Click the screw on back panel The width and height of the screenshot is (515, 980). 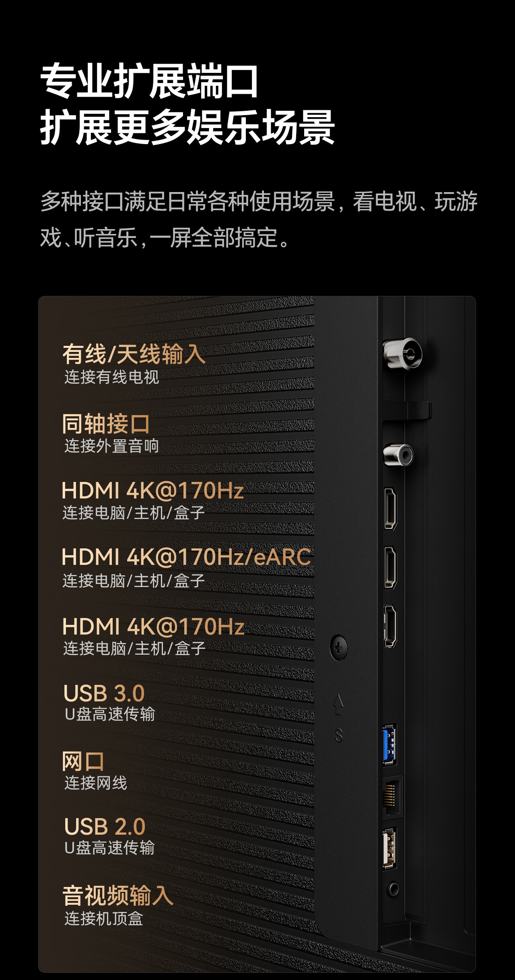[339, 648]
